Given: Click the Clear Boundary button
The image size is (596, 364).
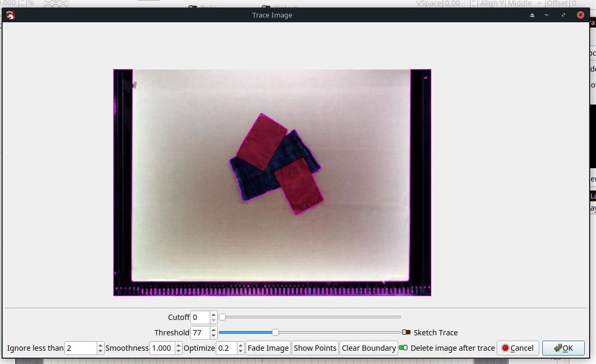Looking at the screenshot, I should click(369, 348).
